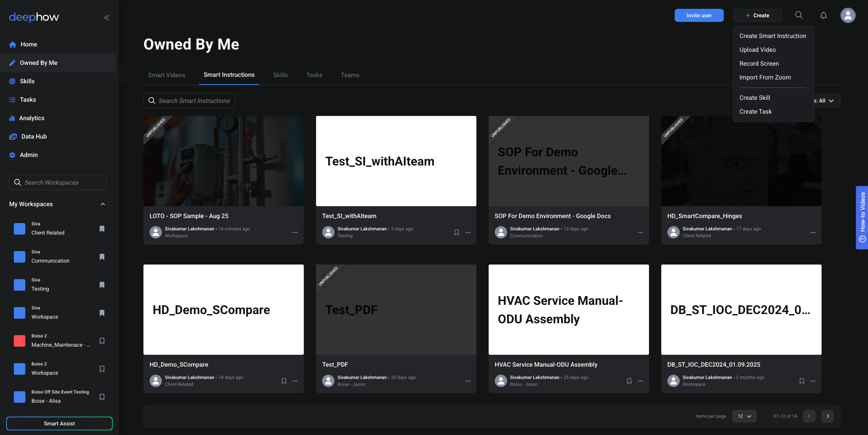Screen dimensions: 868x435
Task: Open the items per page dropdown
Action: click(744, 416)
